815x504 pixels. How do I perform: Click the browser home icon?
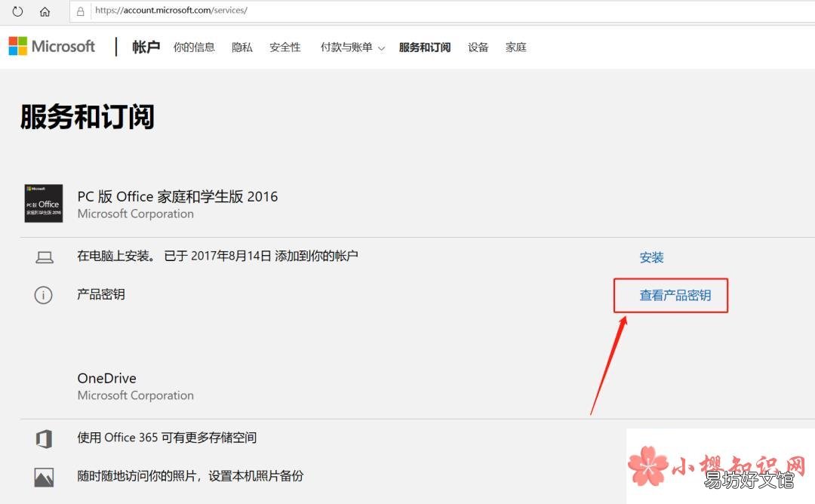45,11
